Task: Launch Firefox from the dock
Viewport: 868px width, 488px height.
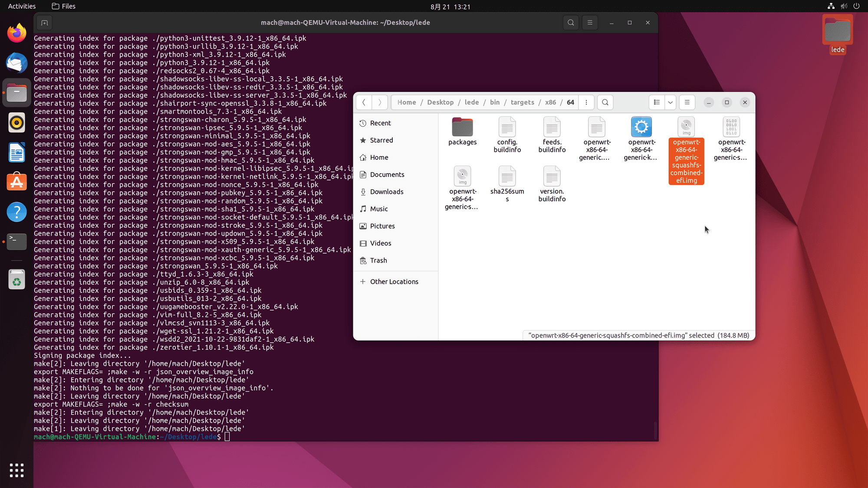Action: [x=16, y=33]
